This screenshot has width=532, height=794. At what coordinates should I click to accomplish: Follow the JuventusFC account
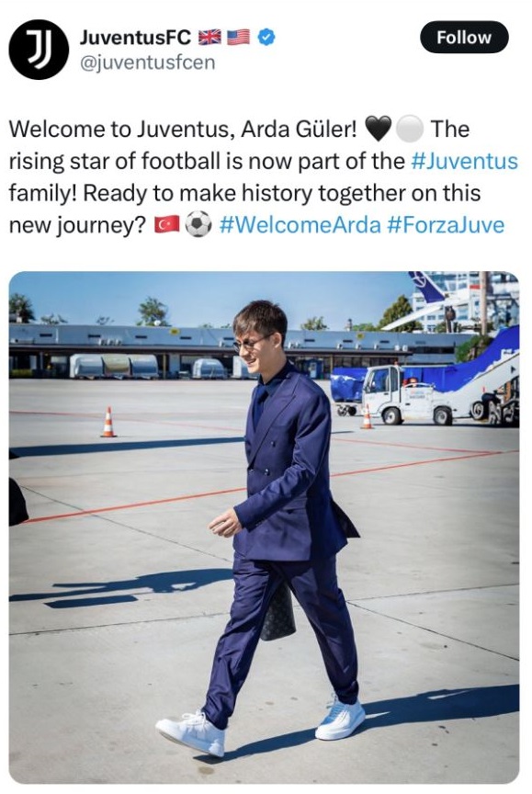coord(464,37)
